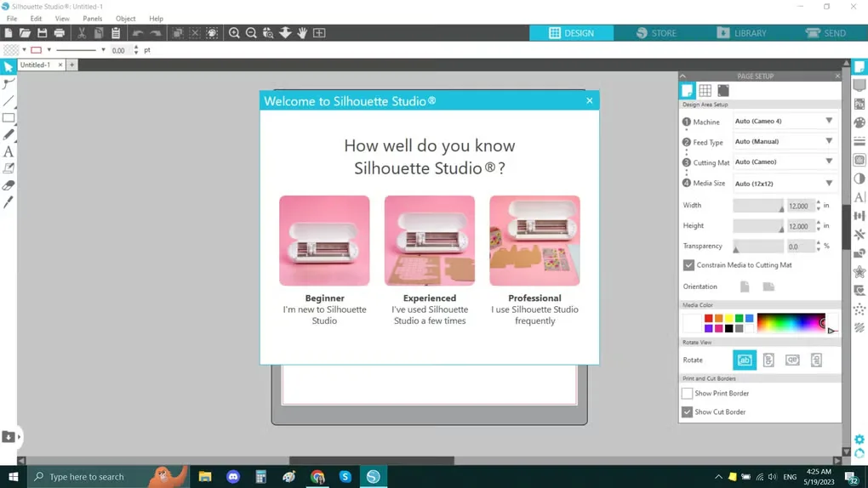This screenshot has height=488, width=868.
Task: Click the Save icon in toolbar
Action: 42,33
